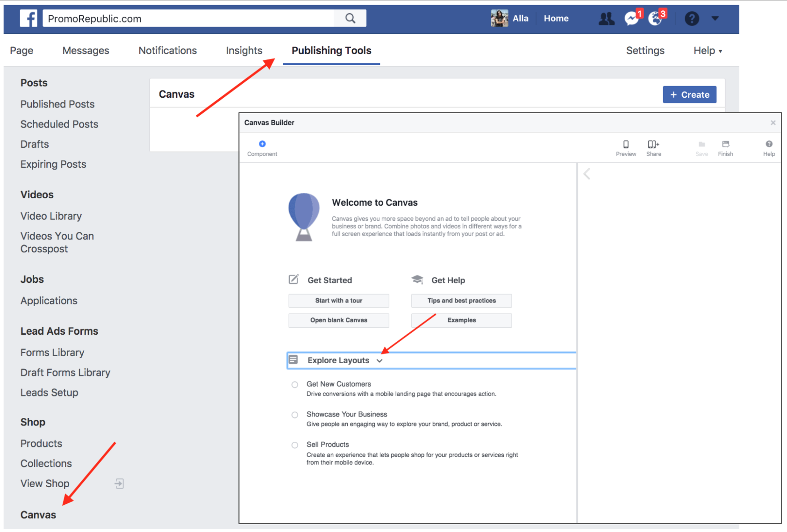Click Start with a tour
The height and width of the screenshot is (532, 787).
tap(339, 301)
